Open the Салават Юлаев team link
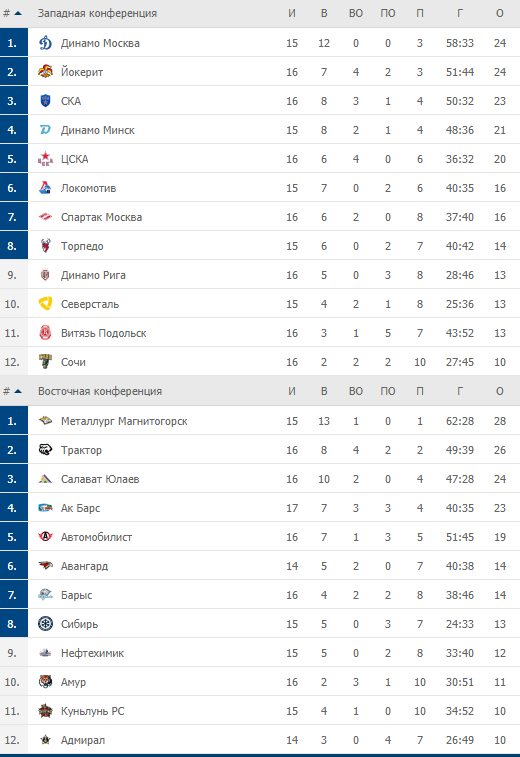This screenshot has height=757, width=520. tap(100, 479)
